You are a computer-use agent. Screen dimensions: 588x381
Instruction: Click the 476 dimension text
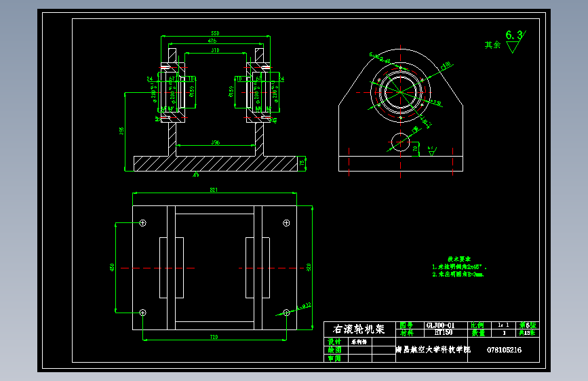212,41
